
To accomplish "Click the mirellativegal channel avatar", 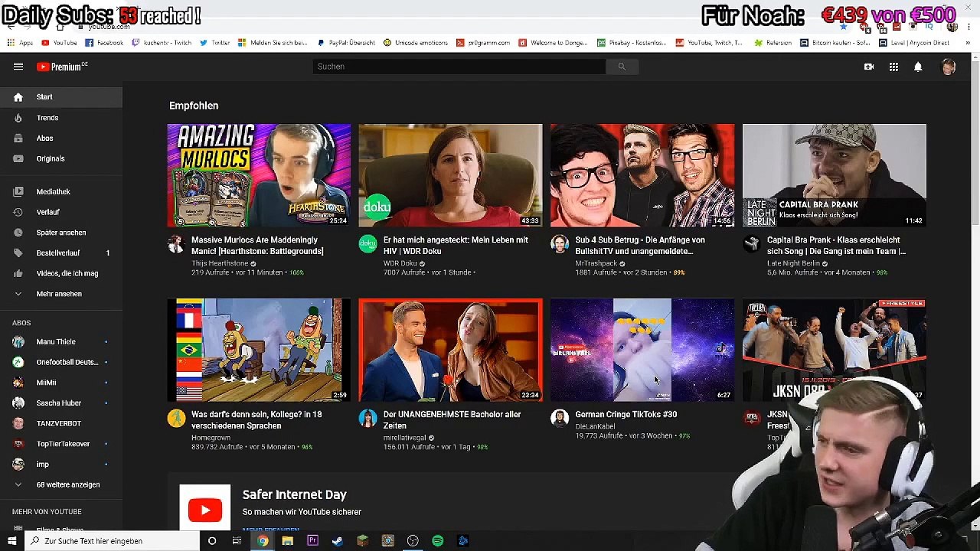I will coord(368,419).
